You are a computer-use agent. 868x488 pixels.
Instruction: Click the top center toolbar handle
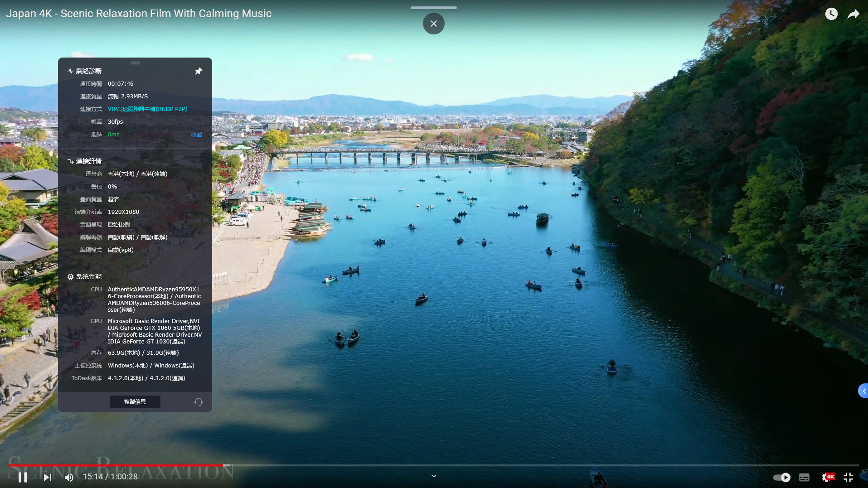(x=434, y=8)
